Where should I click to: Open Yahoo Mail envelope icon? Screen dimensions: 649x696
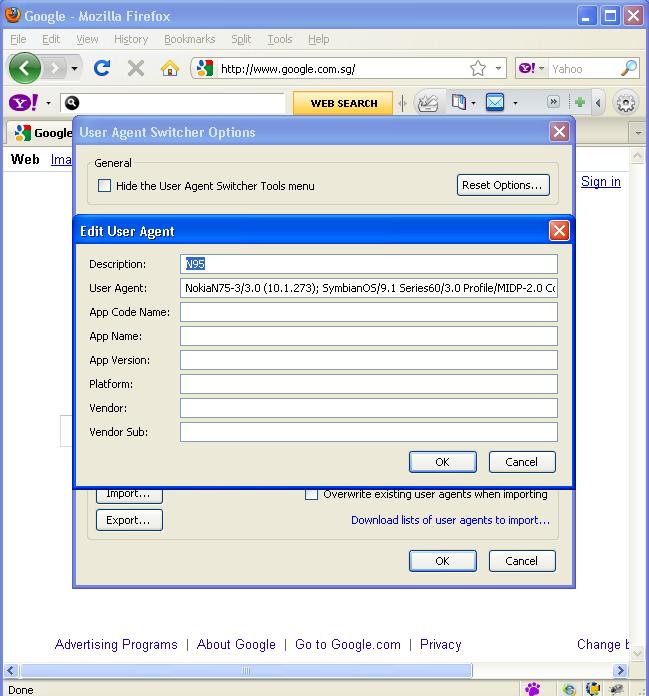[495, 103]
